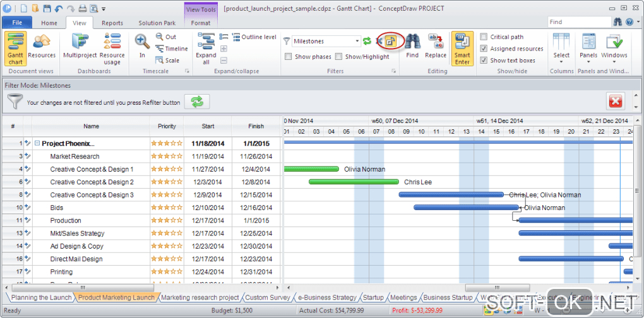Open the Filters group dialog launcher
Image resolution: width=644 pixels, height=318 pixels.
pyautogui.click(x=393, y=71)
